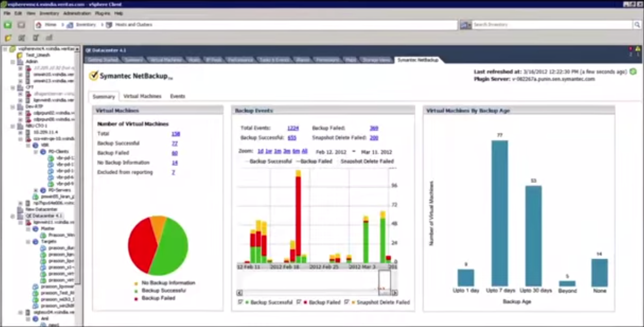Click the Admin datacenter icon
This screenshot has width=644, height=327.
[x=20, y=62]
